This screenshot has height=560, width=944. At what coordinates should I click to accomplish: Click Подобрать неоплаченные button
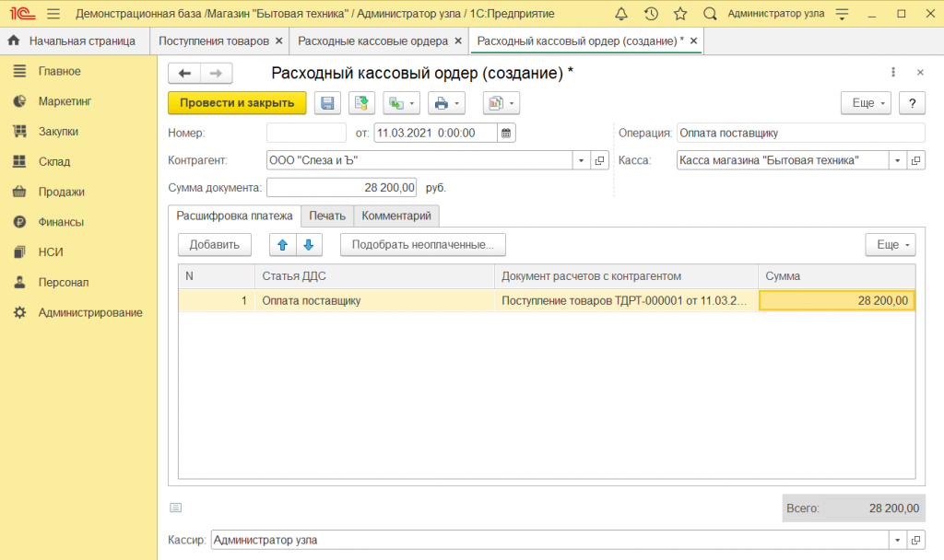423,245
